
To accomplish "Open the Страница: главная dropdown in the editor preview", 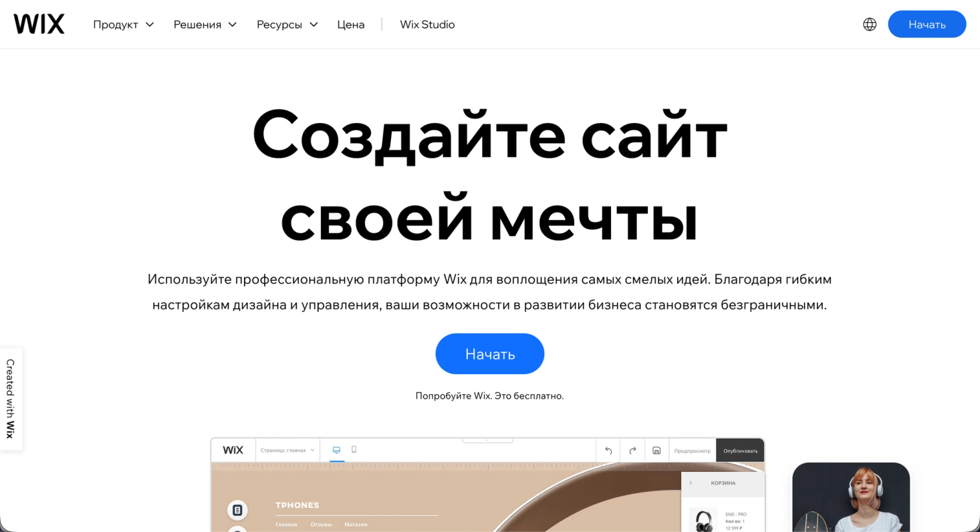I will coord(287,450).
